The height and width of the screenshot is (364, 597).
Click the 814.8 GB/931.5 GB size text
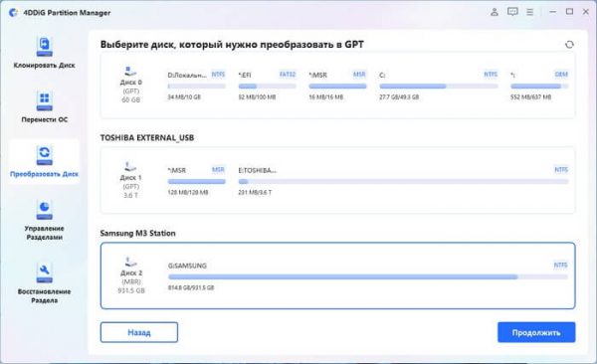coord(191,287)
